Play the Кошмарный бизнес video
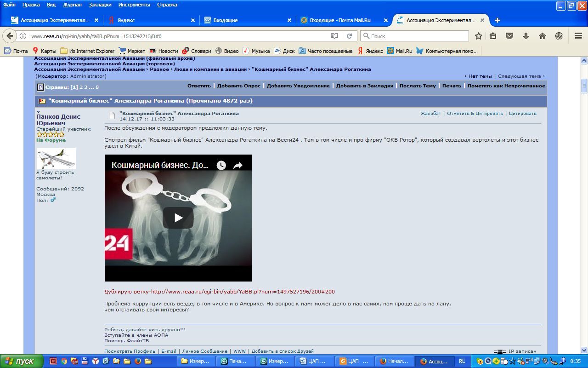 (x=178, y=218)
